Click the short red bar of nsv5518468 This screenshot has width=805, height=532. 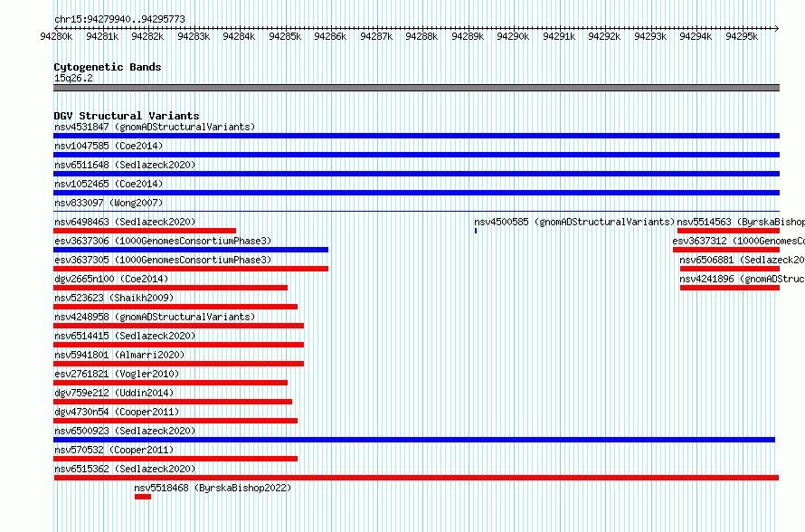(143, 497)
